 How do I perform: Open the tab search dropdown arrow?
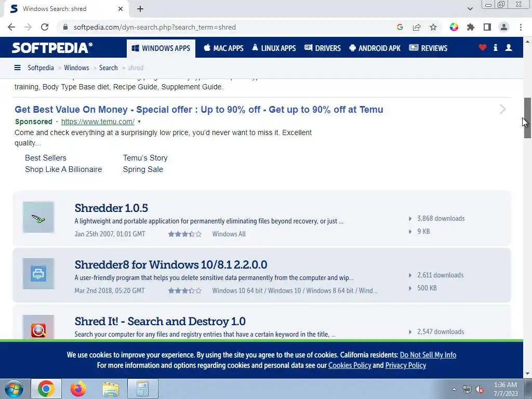tap(470, 9)
